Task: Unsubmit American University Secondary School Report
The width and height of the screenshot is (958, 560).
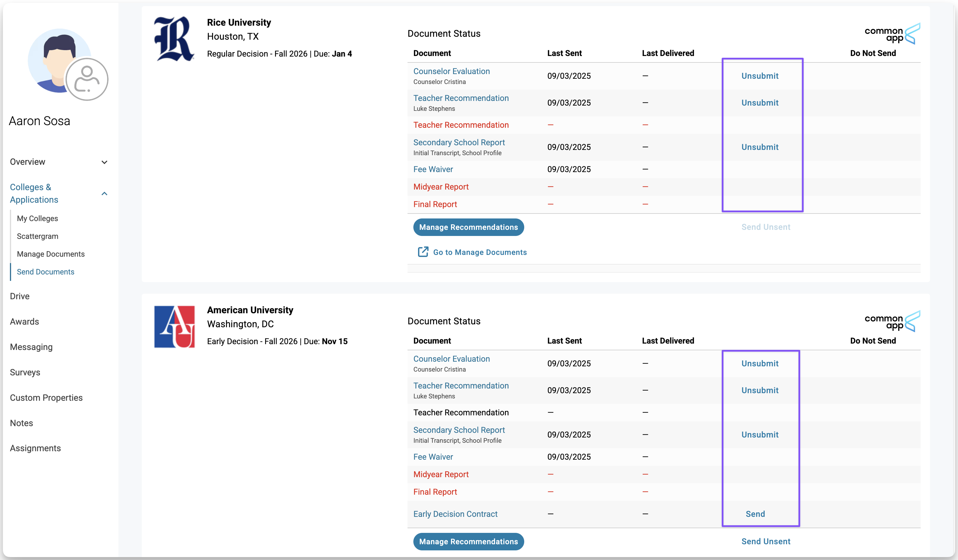Action: tap(760, 435)
